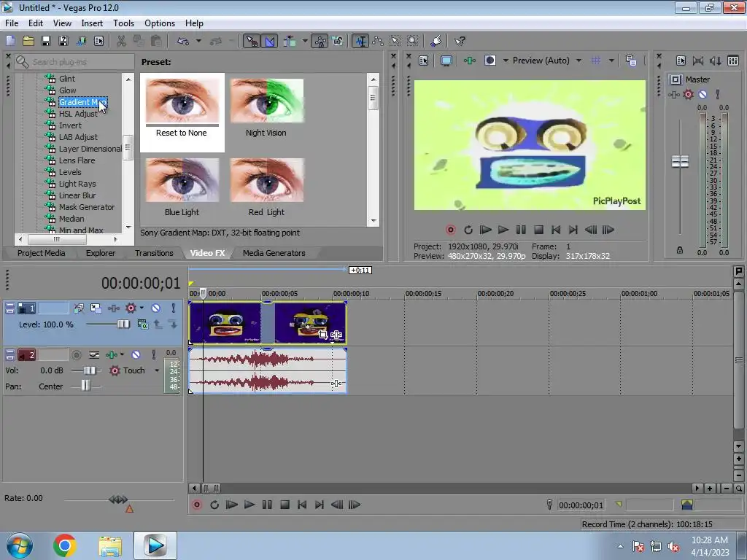Open Touch automation mode dropdown on audio track
The height and width of the screenshot is (560, 747).
coord(157,370)
